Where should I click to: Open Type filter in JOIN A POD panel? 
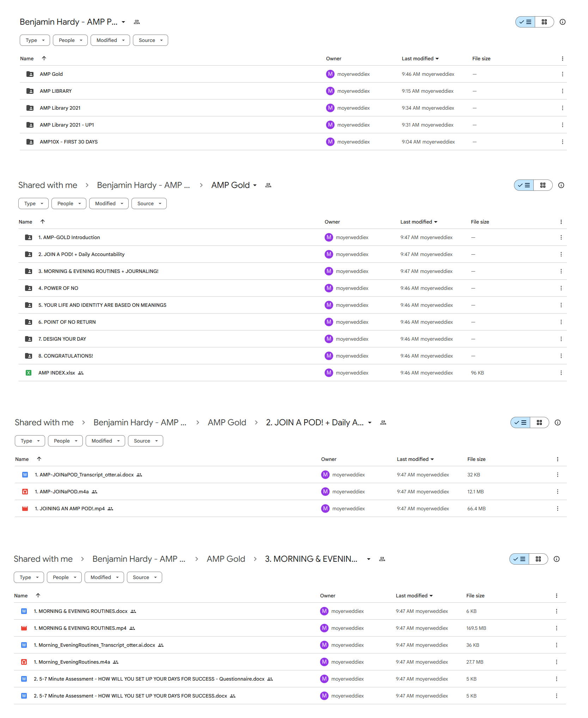tap(30, 441)
